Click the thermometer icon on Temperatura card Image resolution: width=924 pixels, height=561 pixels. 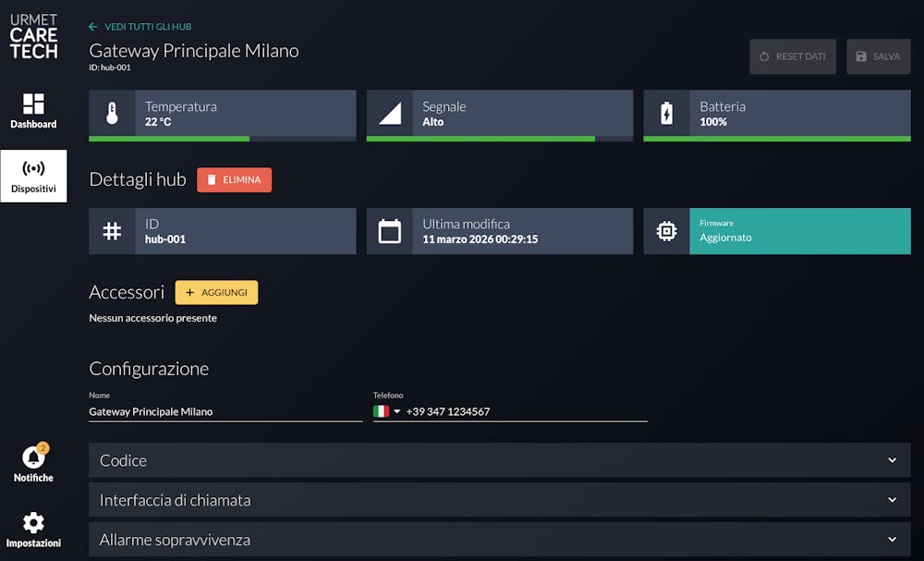tap(112, 115)
